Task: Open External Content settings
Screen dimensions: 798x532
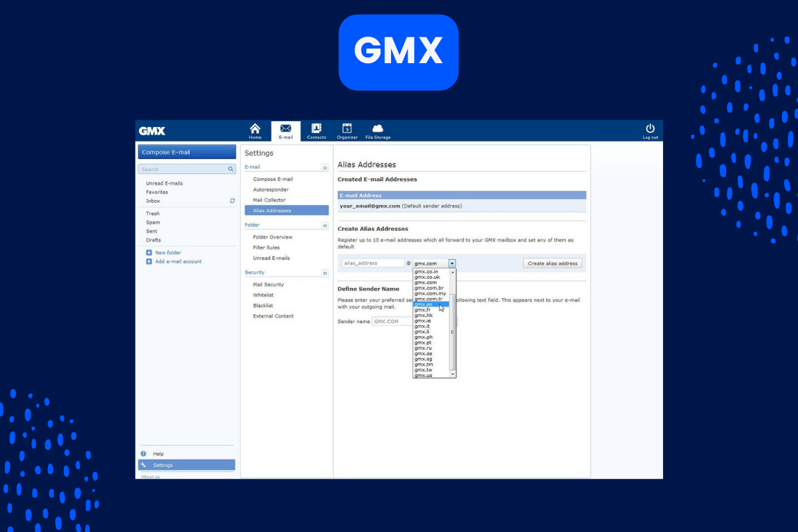Action: [273, 317]
